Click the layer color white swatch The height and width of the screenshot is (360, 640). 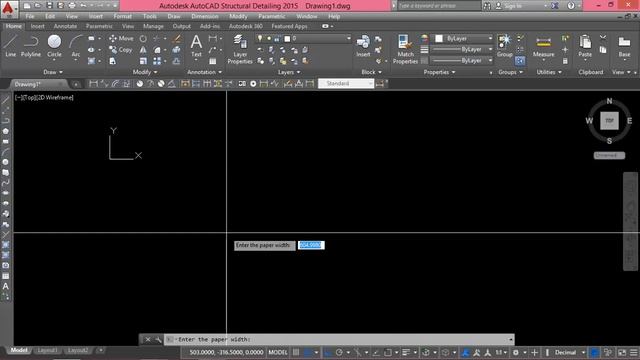pos(287,39)
